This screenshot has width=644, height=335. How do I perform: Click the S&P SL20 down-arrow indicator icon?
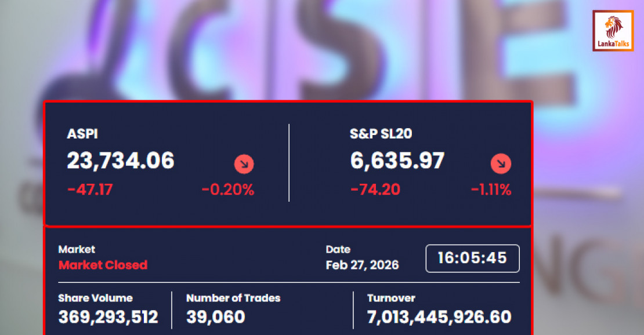[501, 164]
